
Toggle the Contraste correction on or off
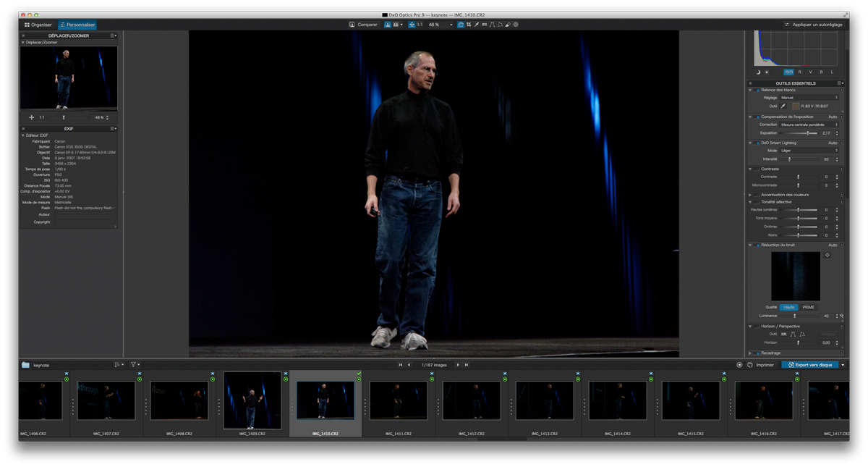tap(757, 169)
